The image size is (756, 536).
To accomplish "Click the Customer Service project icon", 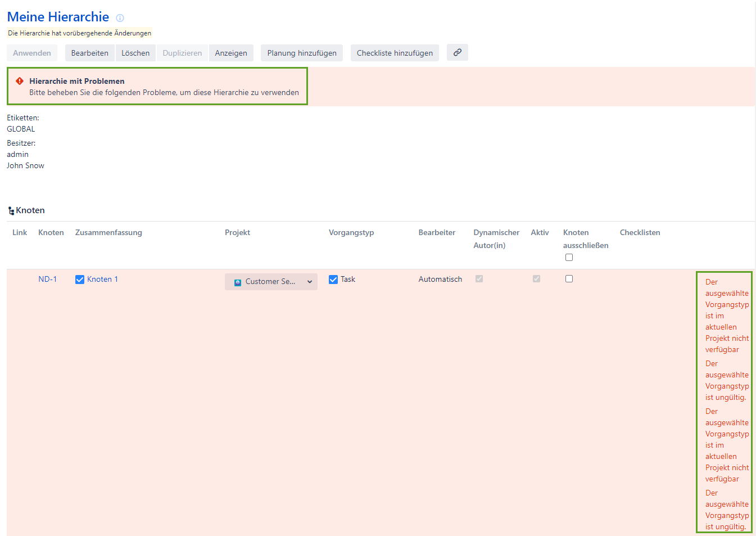I will [238, 282].
